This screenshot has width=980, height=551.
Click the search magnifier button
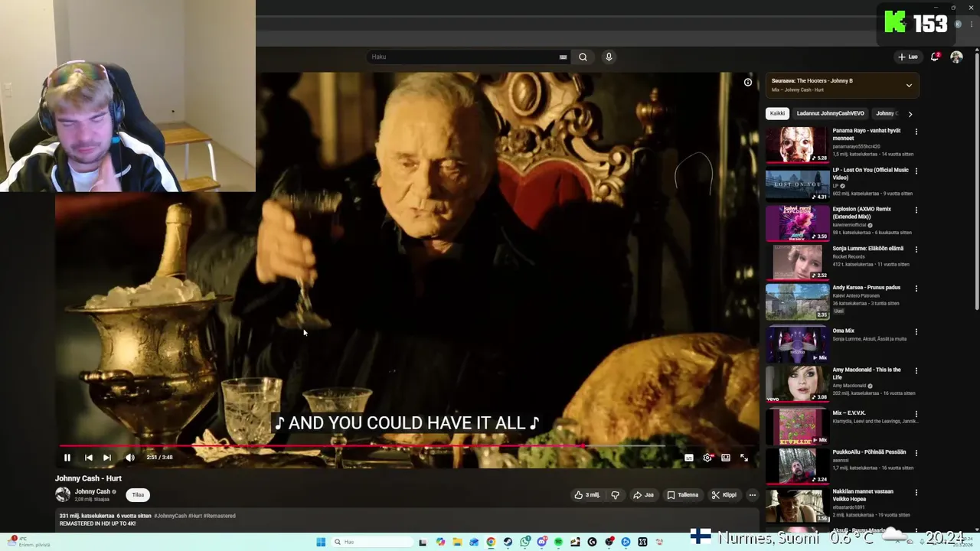tap(583, 57)
